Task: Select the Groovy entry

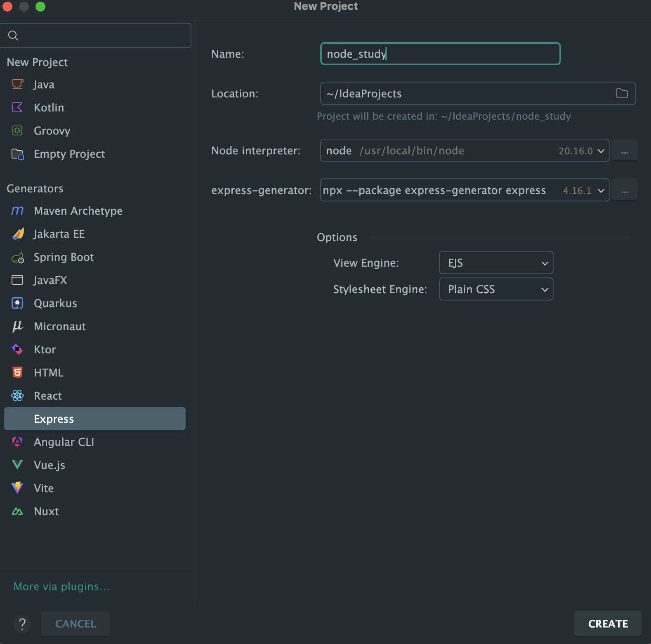Action: coord(95,130)
